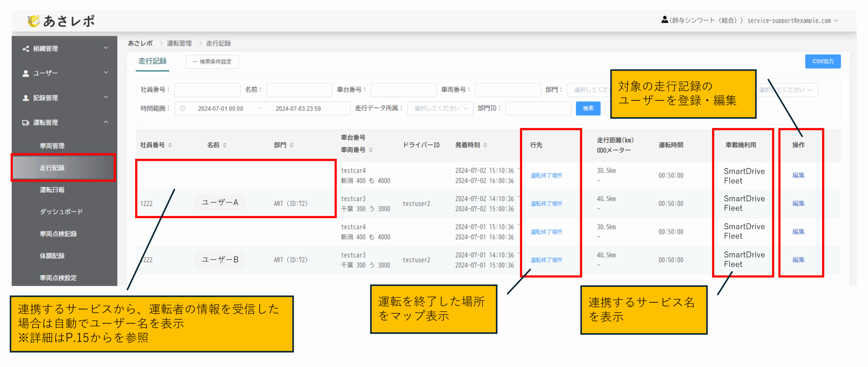
Task: Click the 運転管理 truck icon in sidebar
Action: (26, 123)
